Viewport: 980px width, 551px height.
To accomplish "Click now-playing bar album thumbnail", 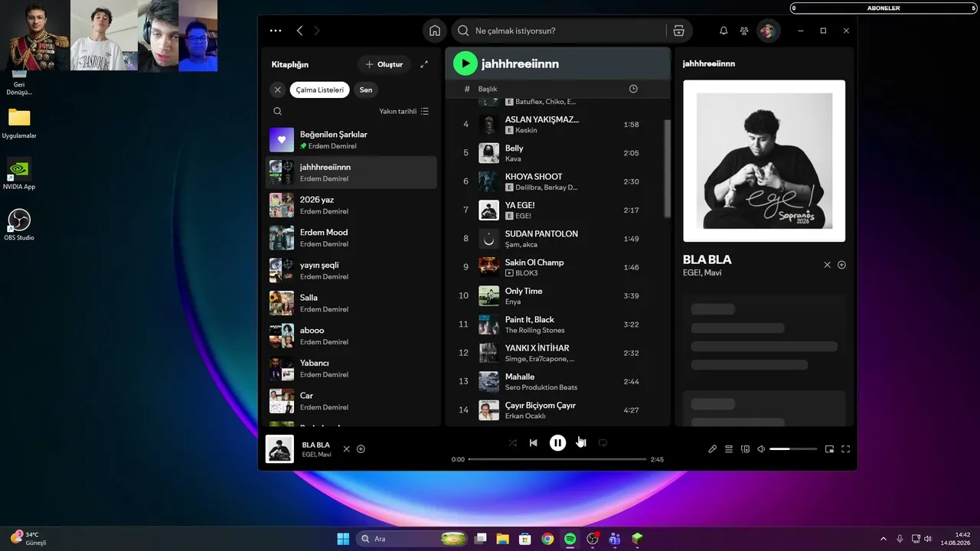I will [279, 449].
